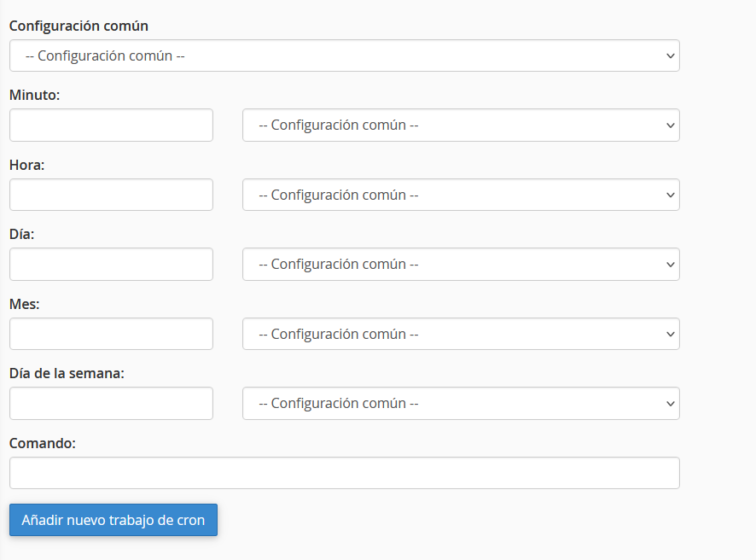Click the 'Día de la semana:' label
This screenshot has width=756, height=560.
click(x=67, y=373)
